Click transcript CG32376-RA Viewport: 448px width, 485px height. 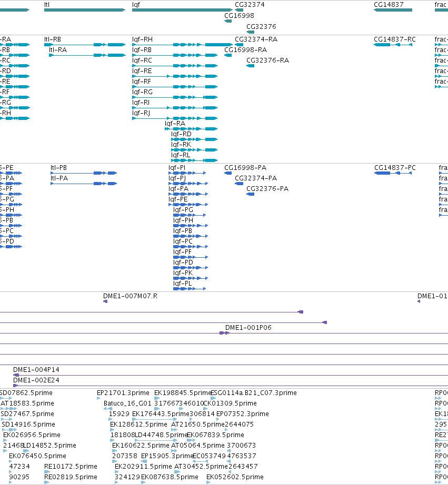[250, 66]
